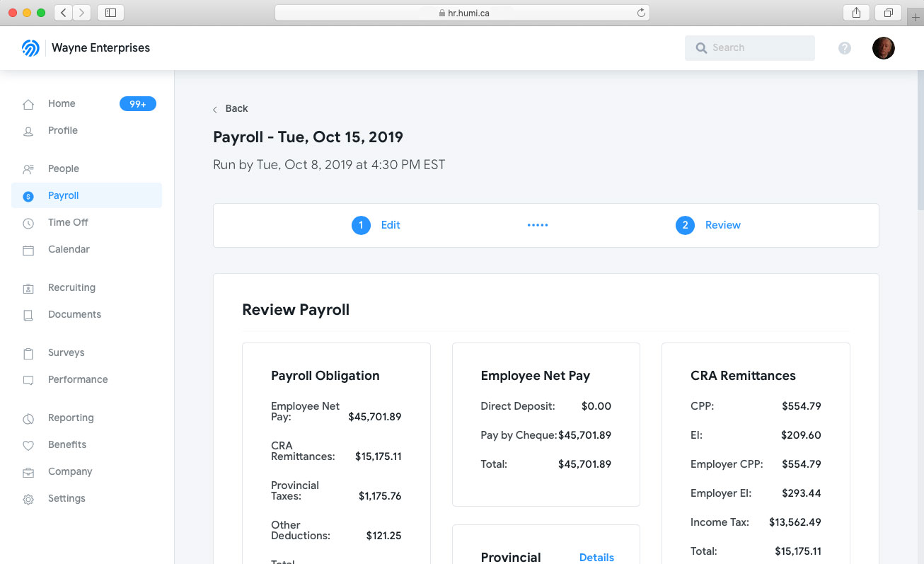Expand the middle dots between Edit and Review
The width and height of the screenshot is (924, 564).
click(538, 225)
